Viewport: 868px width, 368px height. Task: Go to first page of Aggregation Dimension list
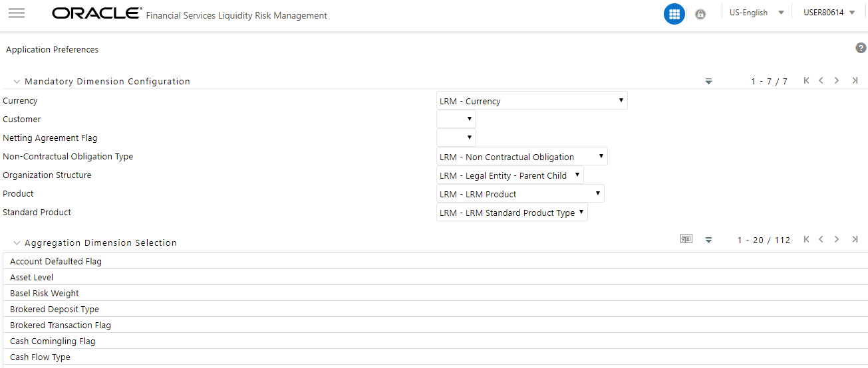(x=806, y=239)
